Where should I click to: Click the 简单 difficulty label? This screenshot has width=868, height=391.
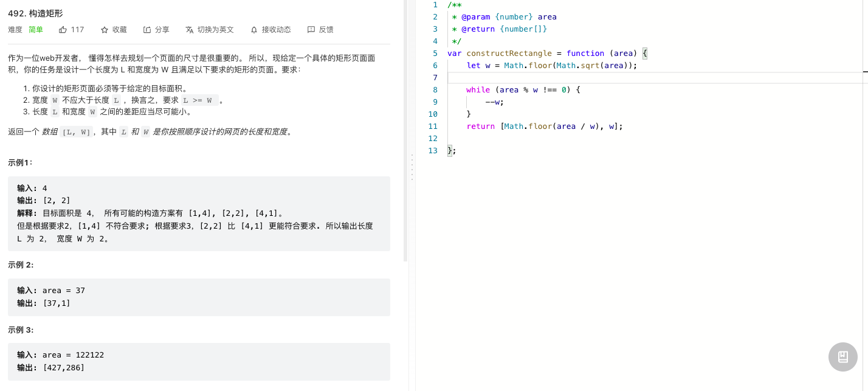click(36, 29)
